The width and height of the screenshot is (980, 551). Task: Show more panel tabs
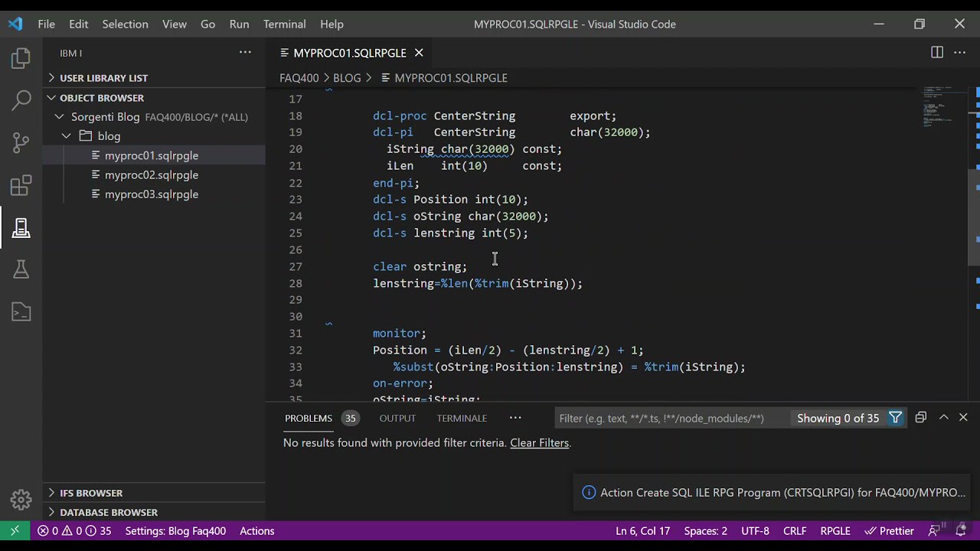(515, 417)
